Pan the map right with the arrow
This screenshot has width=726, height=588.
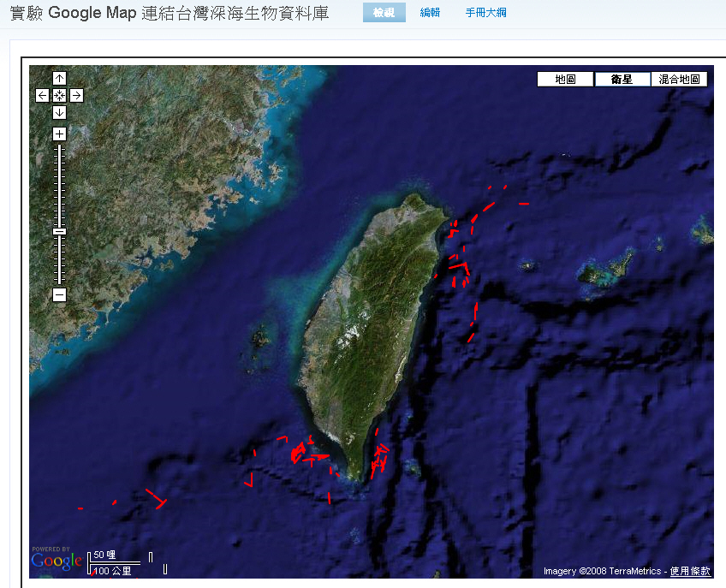(x=76, y=96)
